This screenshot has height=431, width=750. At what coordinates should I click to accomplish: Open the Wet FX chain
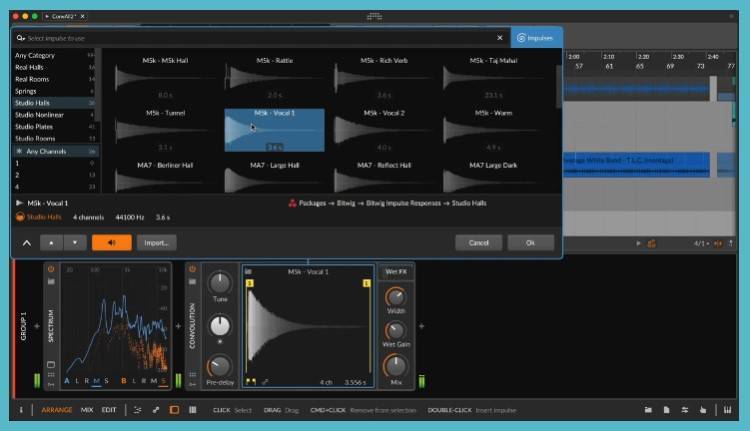(396, 272)
